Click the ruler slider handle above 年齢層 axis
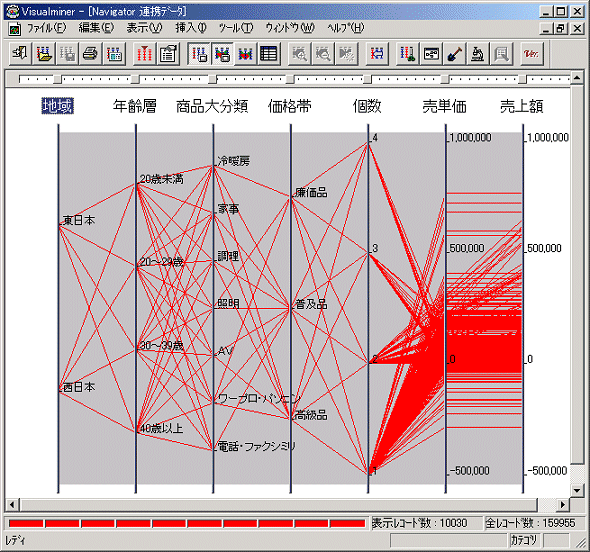590x552 pixels. point(135,79)
